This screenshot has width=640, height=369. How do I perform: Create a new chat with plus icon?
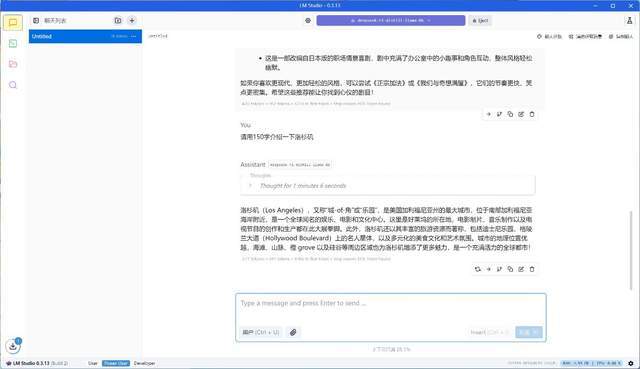click(x=132, y=20)
